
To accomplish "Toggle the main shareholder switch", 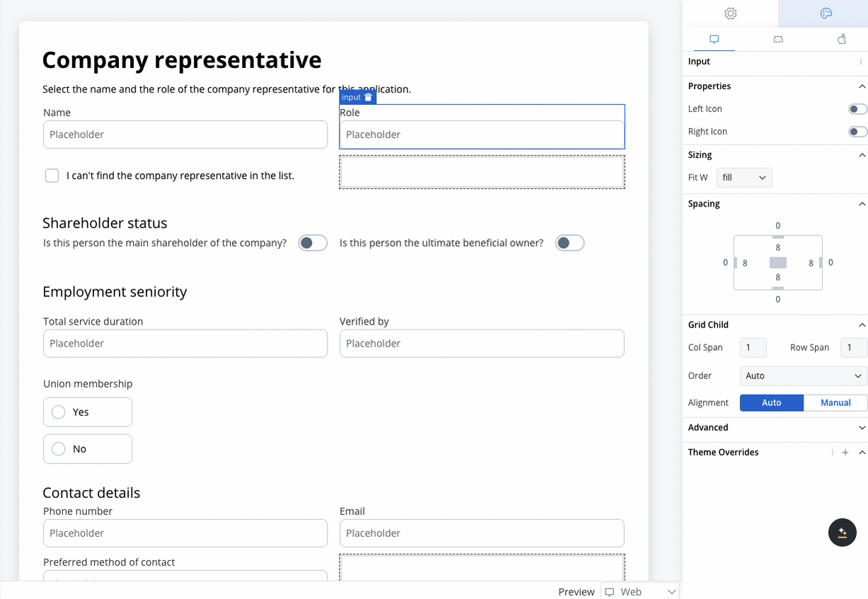I will point(313,243).
